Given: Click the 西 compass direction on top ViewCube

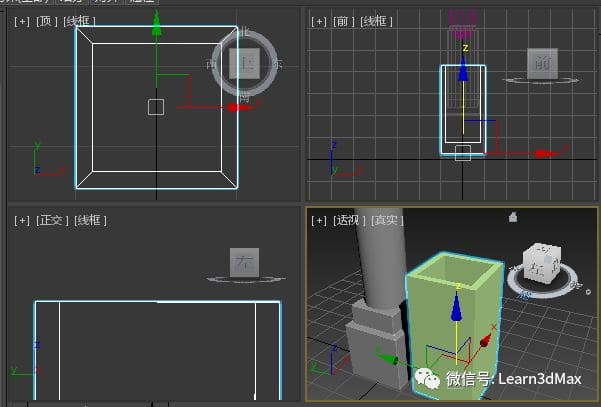Looking at the screenshot, I should click(211, 64).
